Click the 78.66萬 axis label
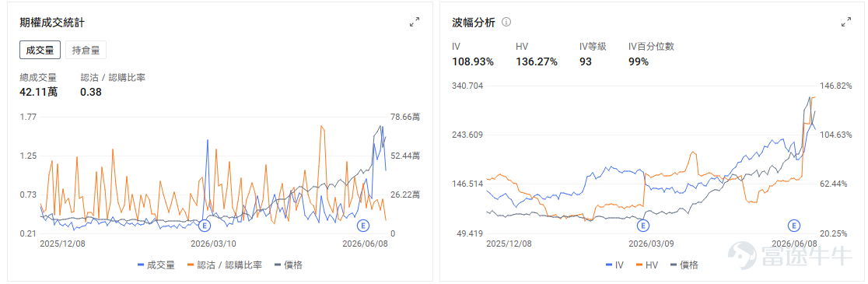This screenshot has height=284, width=868. click(x=405, y=117)
